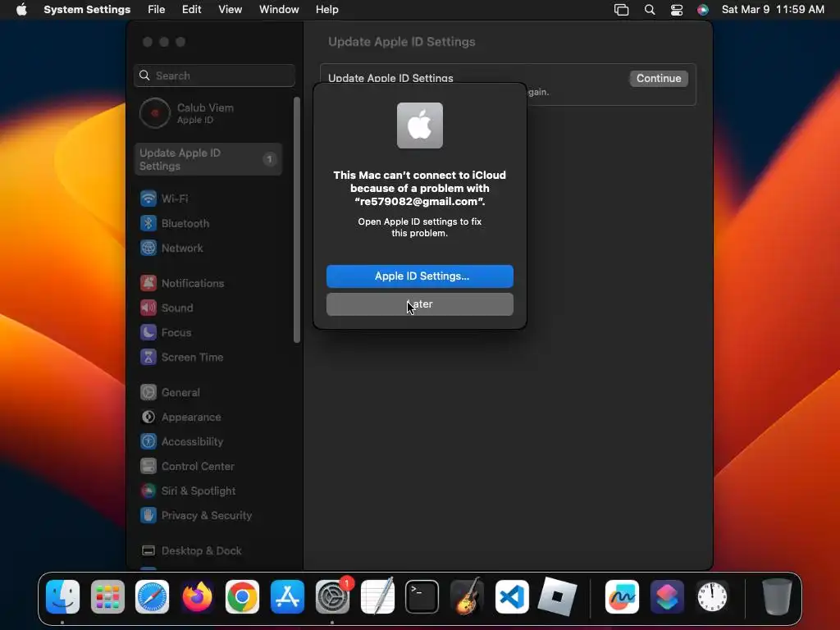
Task: Open App Store from the Dock
Action: click(287, 596)
